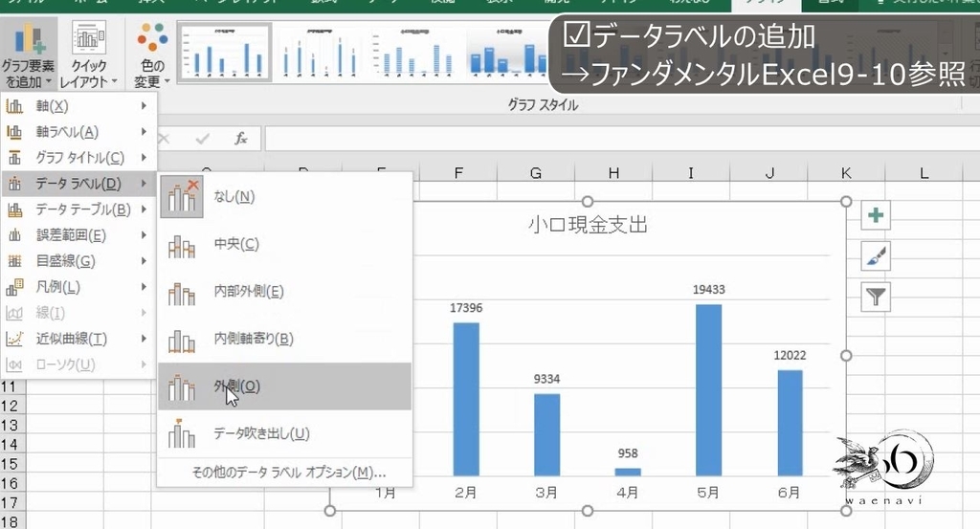980x529 pixels.
Task: Click the データ吹き出し(U) callout icon
Action: (x=182, y=434)
